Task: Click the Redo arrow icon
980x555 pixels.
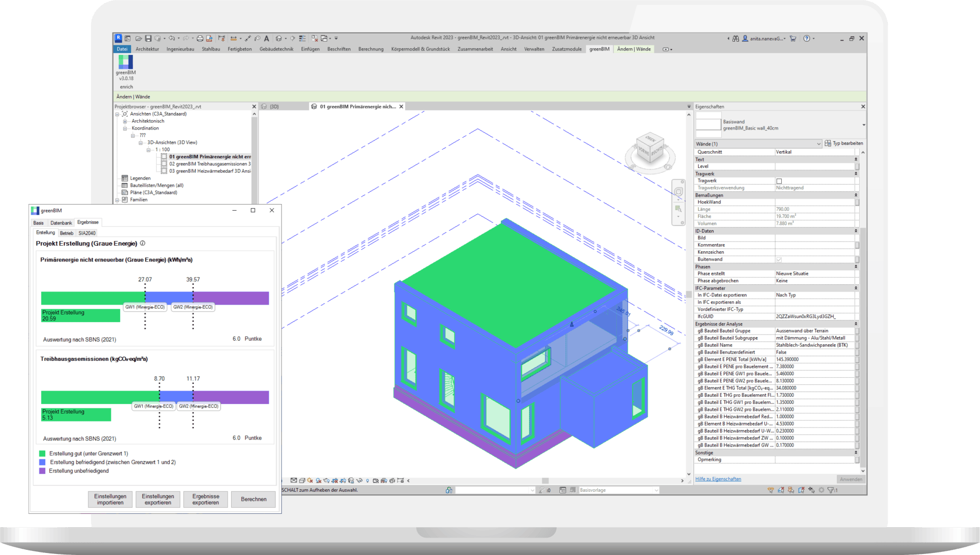Action: [x=186, y=38]
